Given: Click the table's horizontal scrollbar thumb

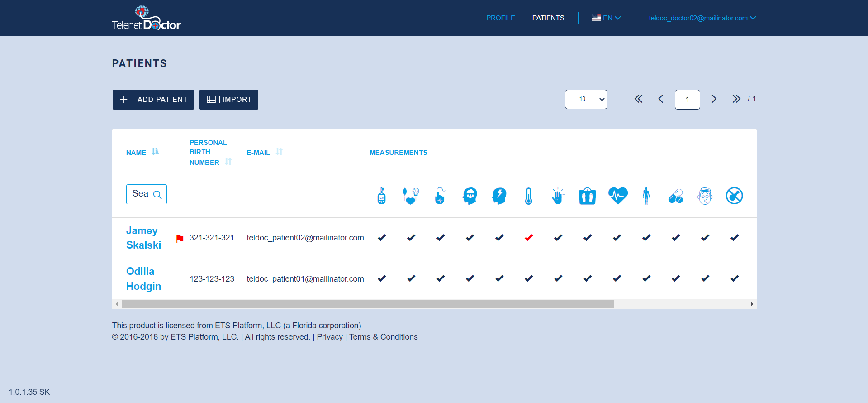Looking at the screenshot, I should click(367, 304).
